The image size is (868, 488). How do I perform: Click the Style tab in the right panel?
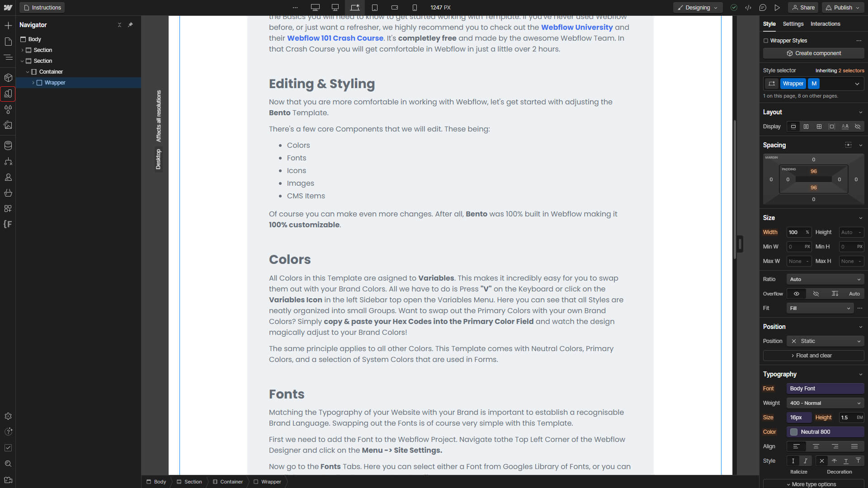point(769,24)
